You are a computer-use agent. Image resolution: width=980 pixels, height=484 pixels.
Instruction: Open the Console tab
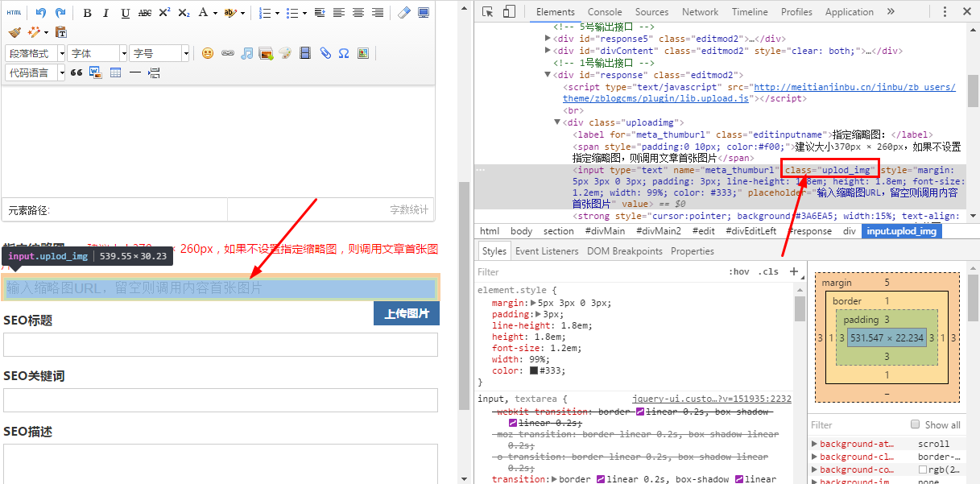click(x=605, y=12)
